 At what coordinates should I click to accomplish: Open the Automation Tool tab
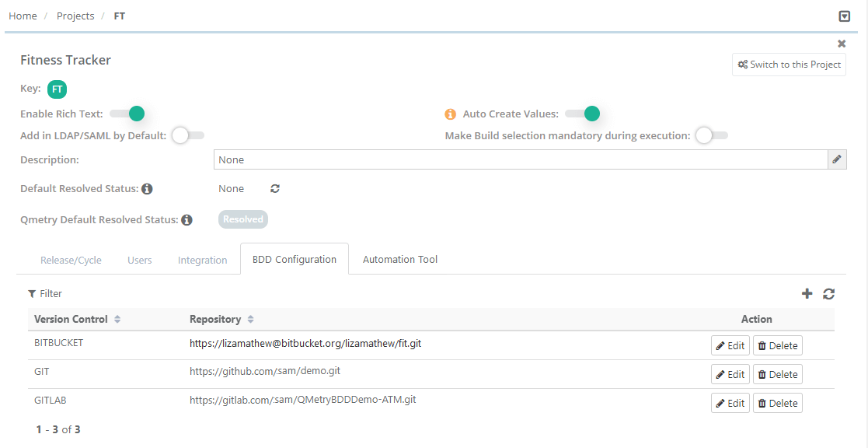[x=400, y=259]
